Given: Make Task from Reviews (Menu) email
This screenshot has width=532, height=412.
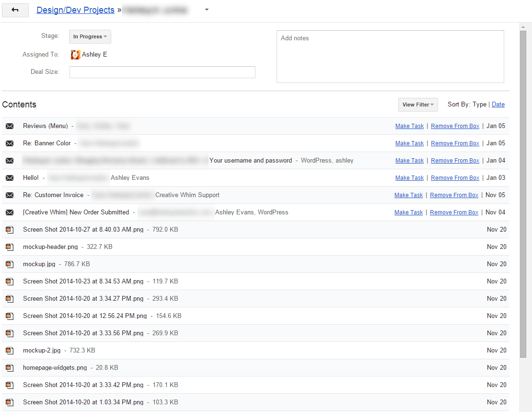Looking at the screenshot, I should pos(409,126).
